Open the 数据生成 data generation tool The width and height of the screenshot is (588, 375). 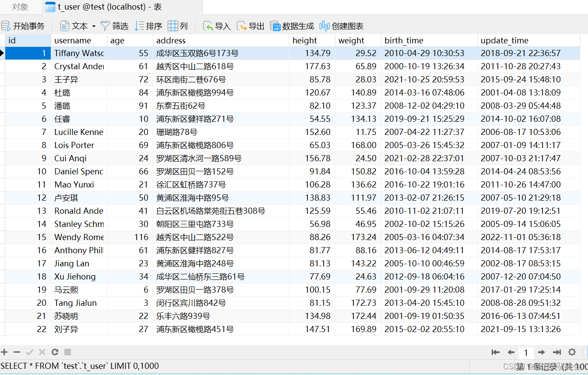pos(292,26)
